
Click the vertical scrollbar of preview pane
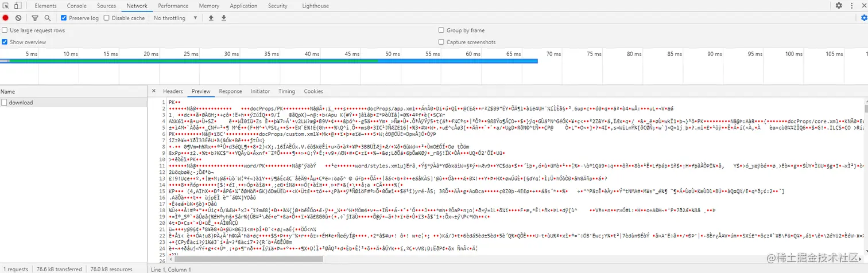(x=865, y=108)
